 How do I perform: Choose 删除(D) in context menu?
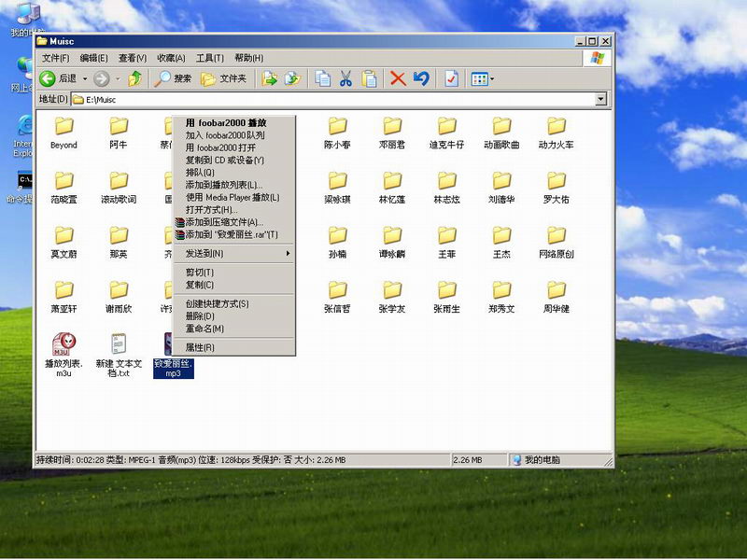(x=233, y=316)
